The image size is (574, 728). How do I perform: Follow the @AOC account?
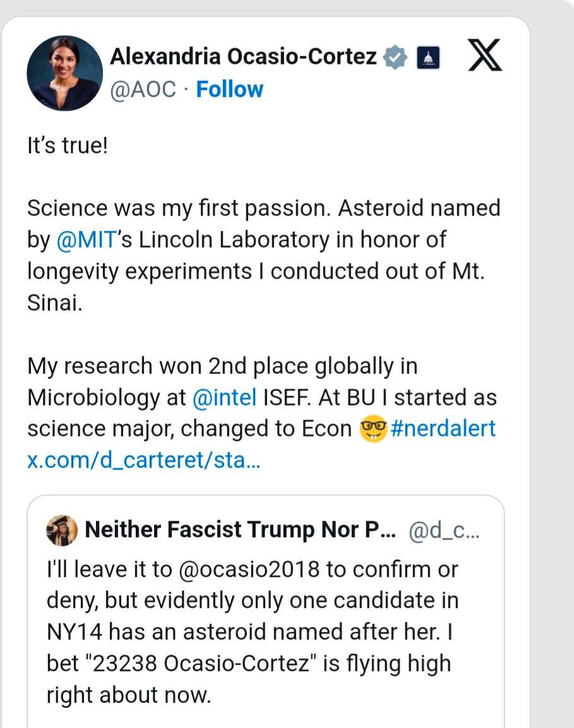(230, 89)
